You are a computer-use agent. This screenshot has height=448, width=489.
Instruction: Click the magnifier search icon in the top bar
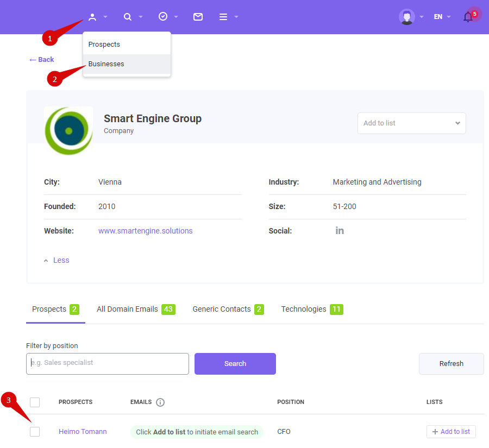click(x=128, y=17)
